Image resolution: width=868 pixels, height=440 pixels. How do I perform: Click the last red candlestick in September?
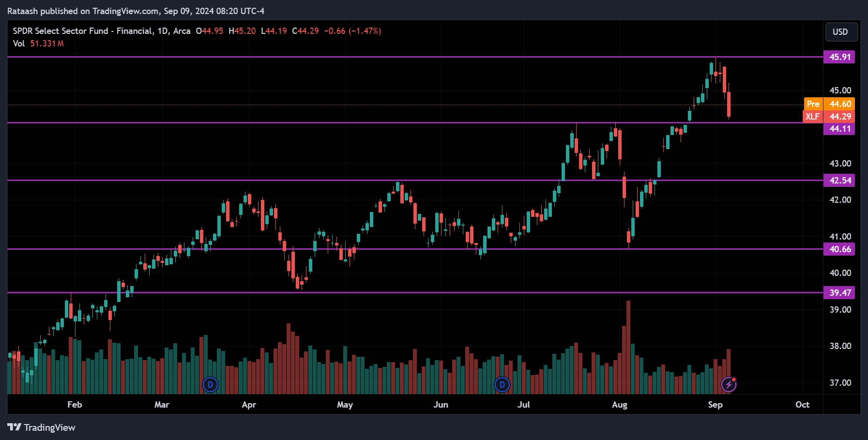[729, 101]
